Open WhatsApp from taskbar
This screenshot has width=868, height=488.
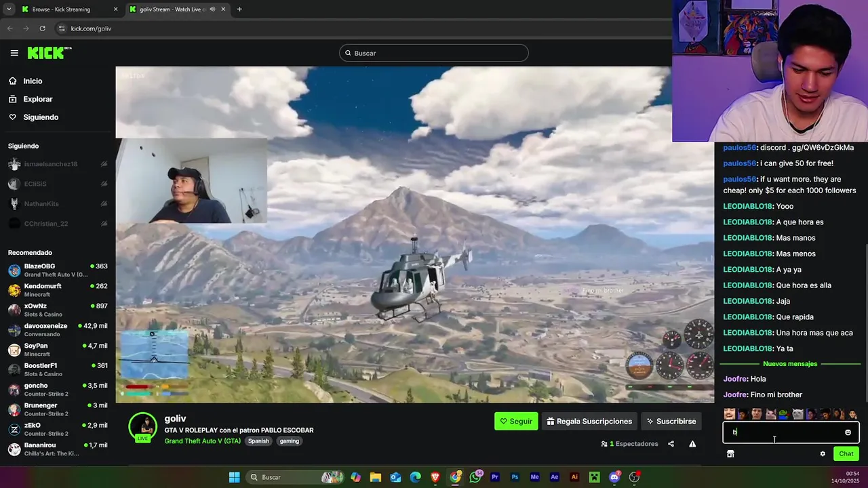(x=475, y=477)
